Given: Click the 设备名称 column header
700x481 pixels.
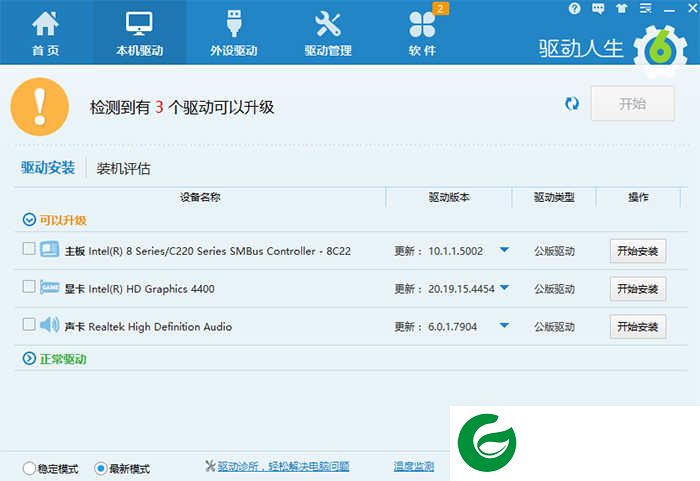Looking at the screenshot, I should coord(200,197).
